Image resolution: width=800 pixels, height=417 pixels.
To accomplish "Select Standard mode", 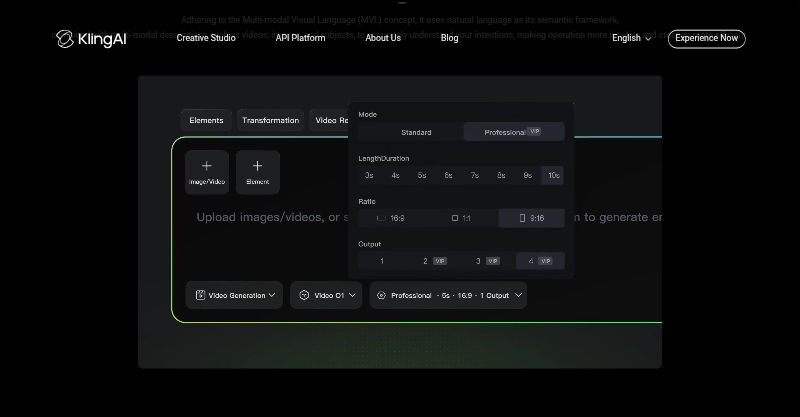I will [416, 132].
